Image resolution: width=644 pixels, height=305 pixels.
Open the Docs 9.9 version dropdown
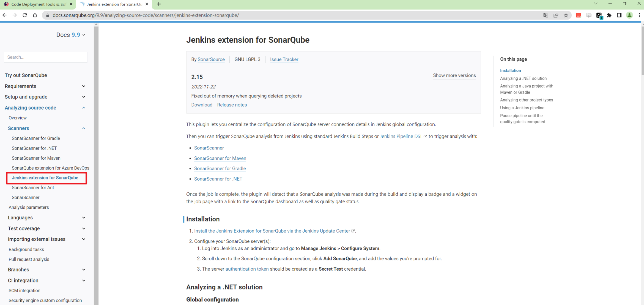(x=71, y=35)
